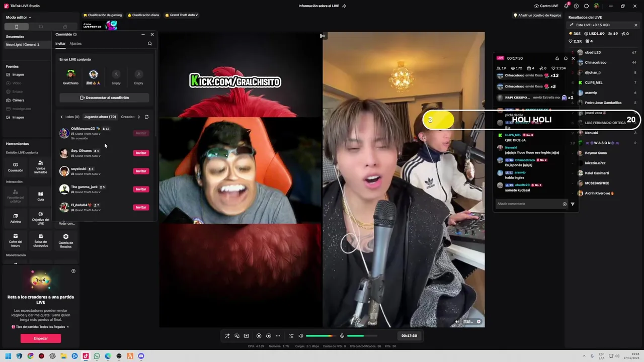Open TikTok LIVE Studio taskbar icon

click(x=86, y=356)
